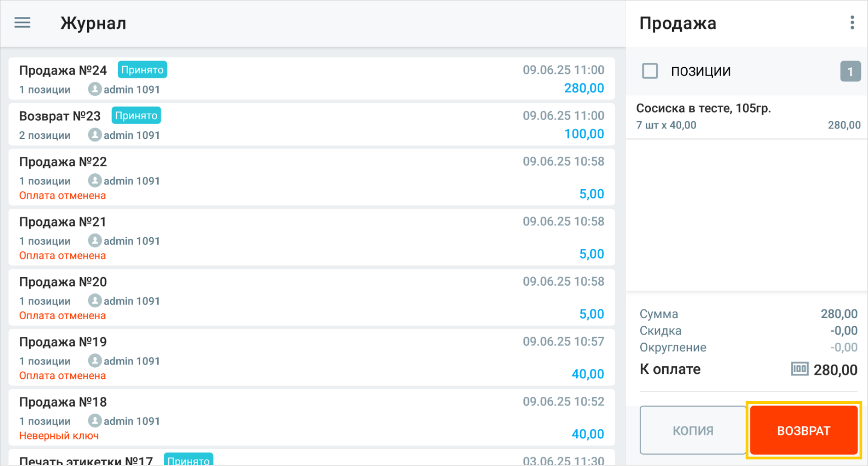Image resolution: width=868 pixels, height=466 pixels.
Task: Click user avatar icon in Продажа №24
Action: point(95,89)
